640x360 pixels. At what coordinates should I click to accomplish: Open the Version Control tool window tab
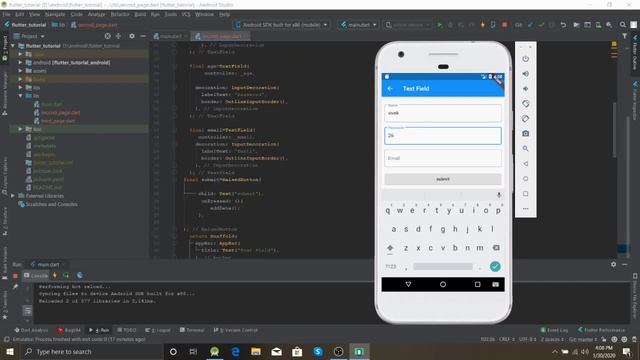point(236,330)
